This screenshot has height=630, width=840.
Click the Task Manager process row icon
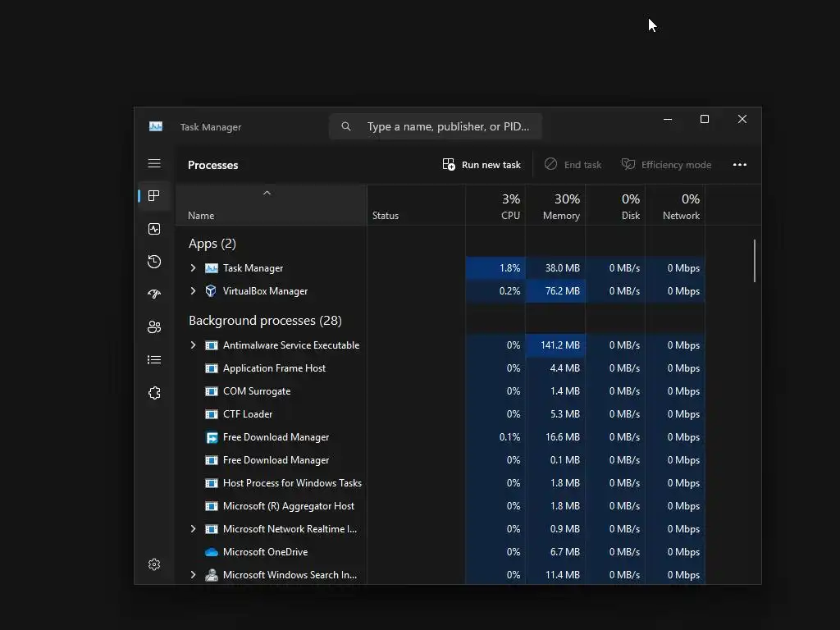coord(212,268)
